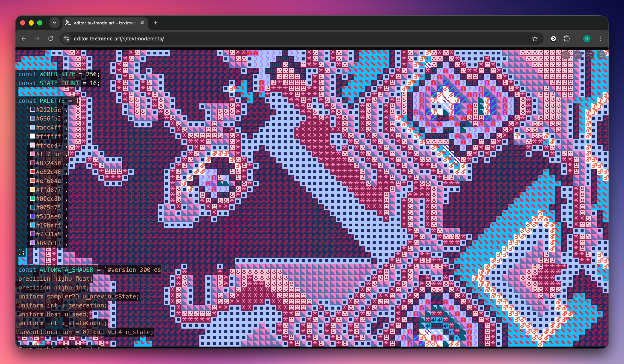Click the address bar URL field
Viewport: 624px width, 364px height.
(300, 39)
